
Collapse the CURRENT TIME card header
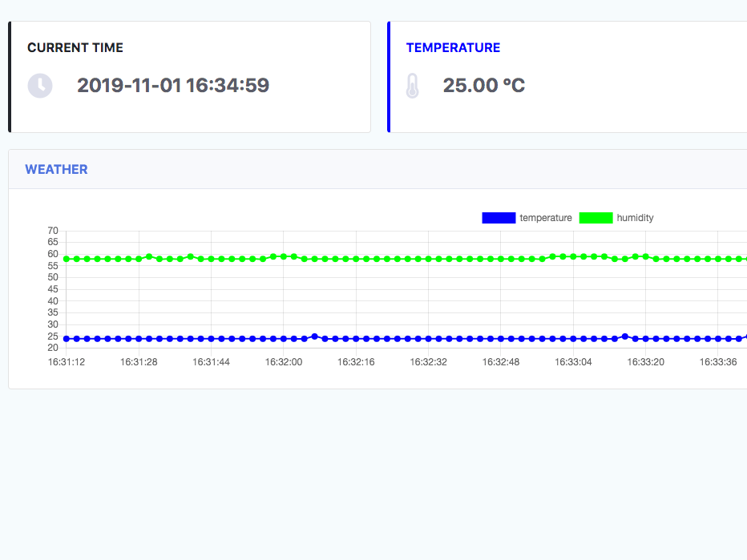pos(75,48)
